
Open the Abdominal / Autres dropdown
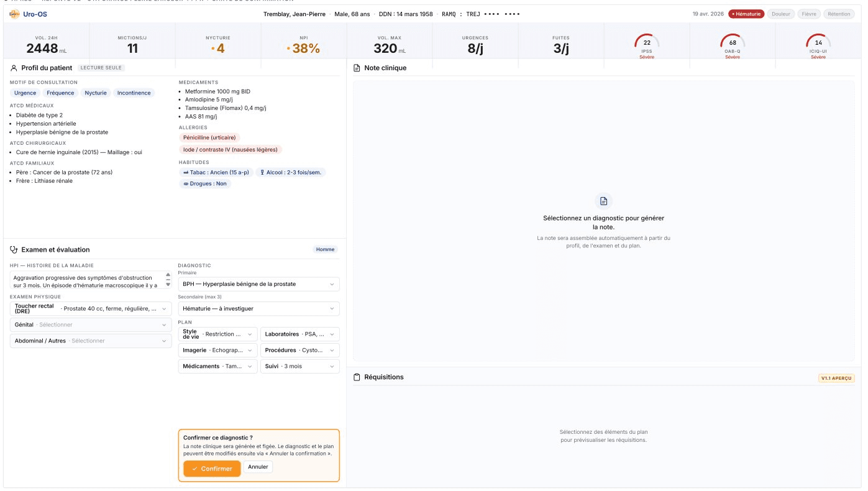(91, 341)
